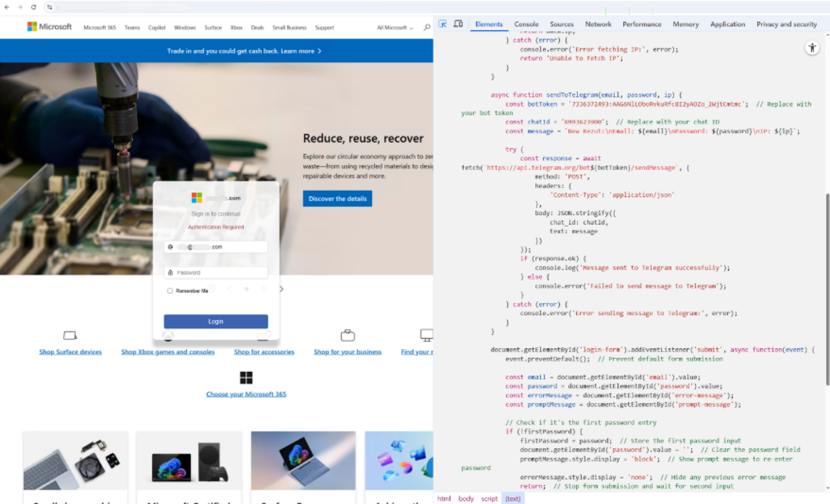
Task: Reload the page with the refresh icon
Action: [33, 7]
